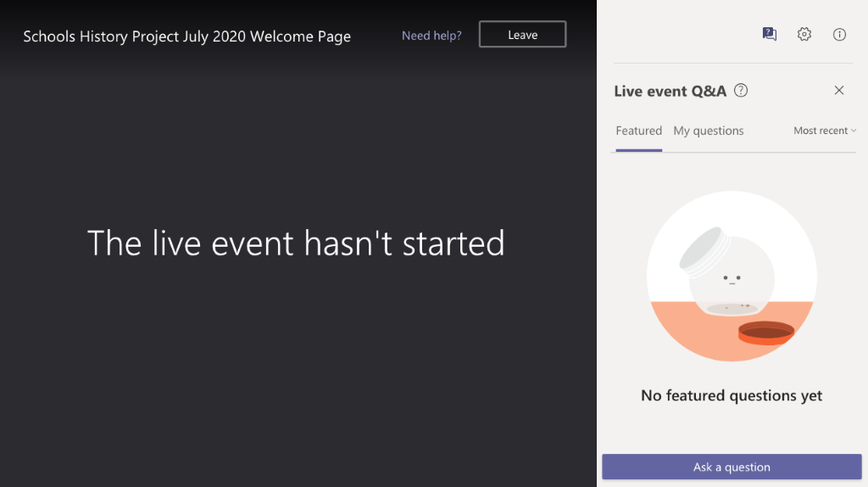Screen dimensions: 868x487
Task: Click the empty glass jar illustration
Action: click(x=732, y=276)
